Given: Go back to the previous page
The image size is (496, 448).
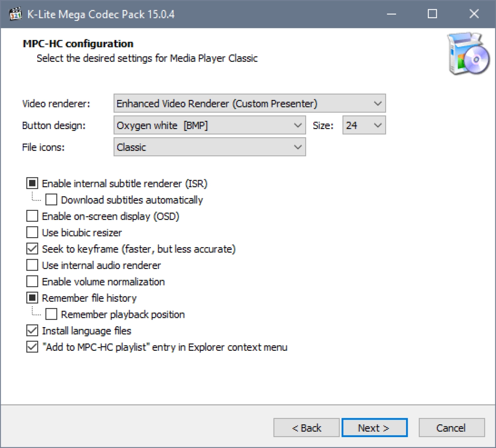Looking at the screenshot, I should (307, 427).
